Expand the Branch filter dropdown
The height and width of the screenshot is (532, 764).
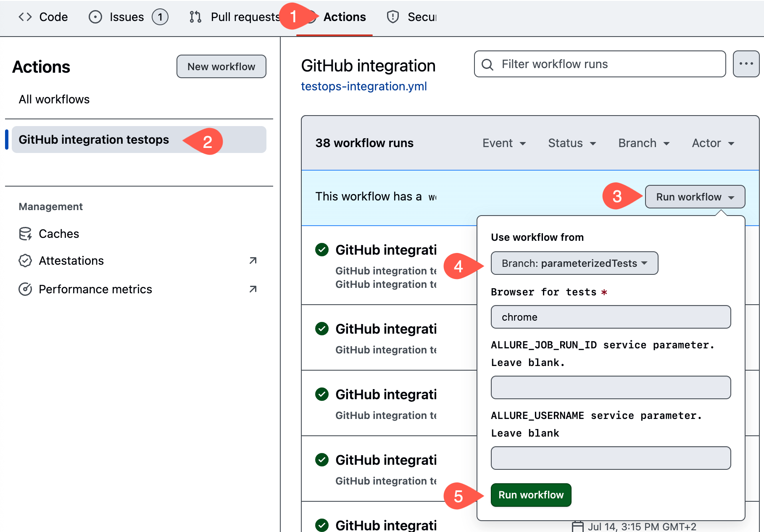[643, 143]
